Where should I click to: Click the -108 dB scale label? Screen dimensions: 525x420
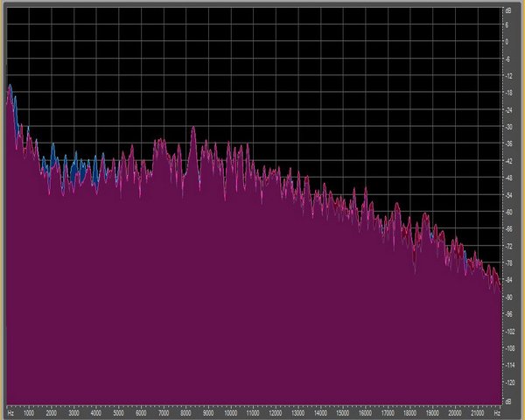[509, 348]
